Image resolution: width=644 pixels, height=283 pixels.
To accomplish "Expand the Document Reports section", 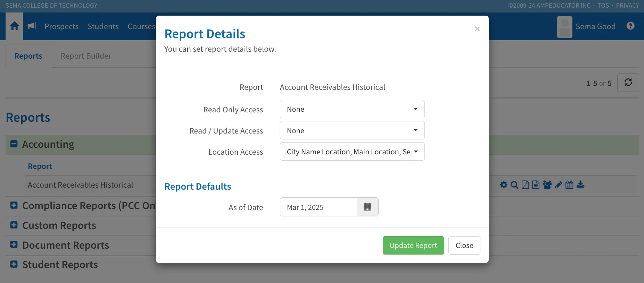I will [x=14, y=245].
